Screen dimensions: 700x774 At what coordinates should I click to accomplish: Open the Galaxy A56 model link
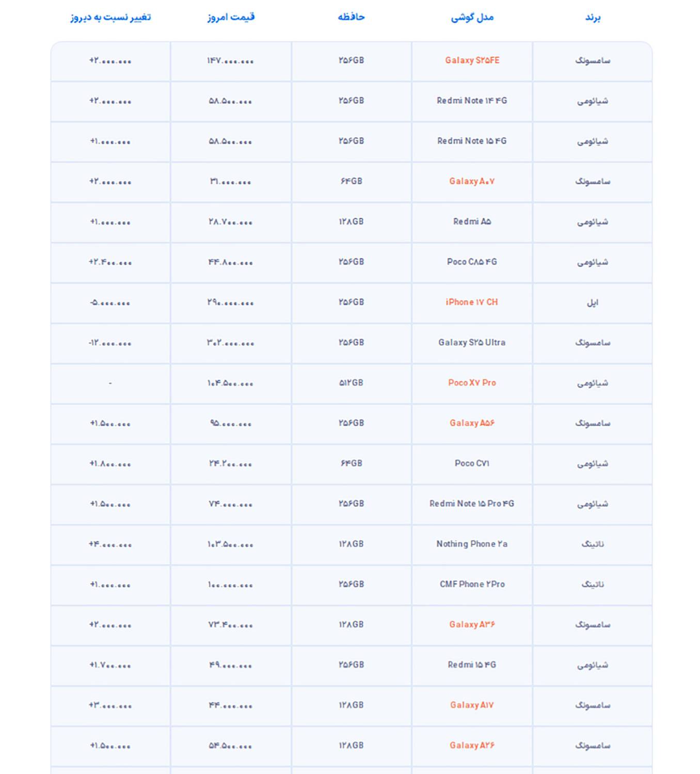[x=472, y=423]
